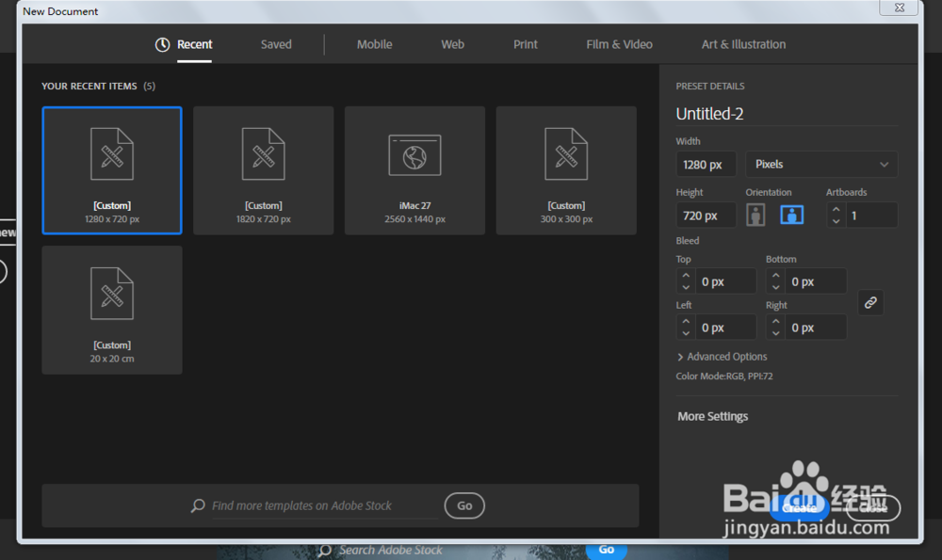Click the clock icon beside Recent

[162, 44]
